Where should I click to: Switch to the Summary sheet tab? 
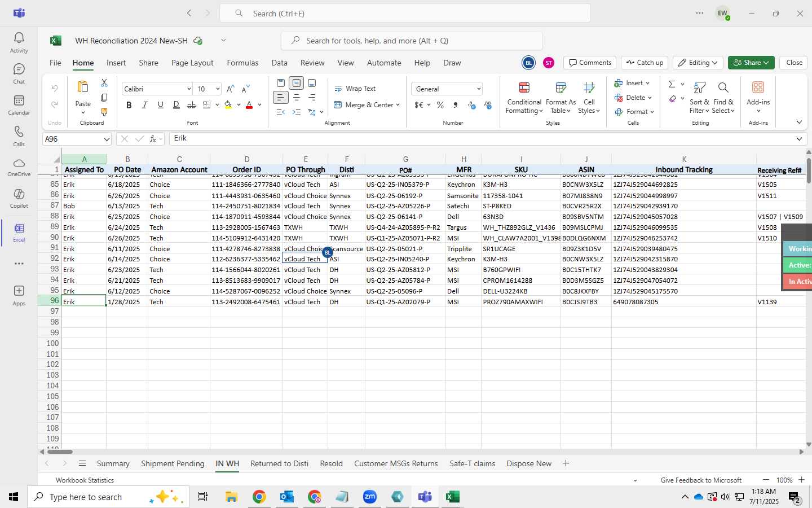(113, 463)
